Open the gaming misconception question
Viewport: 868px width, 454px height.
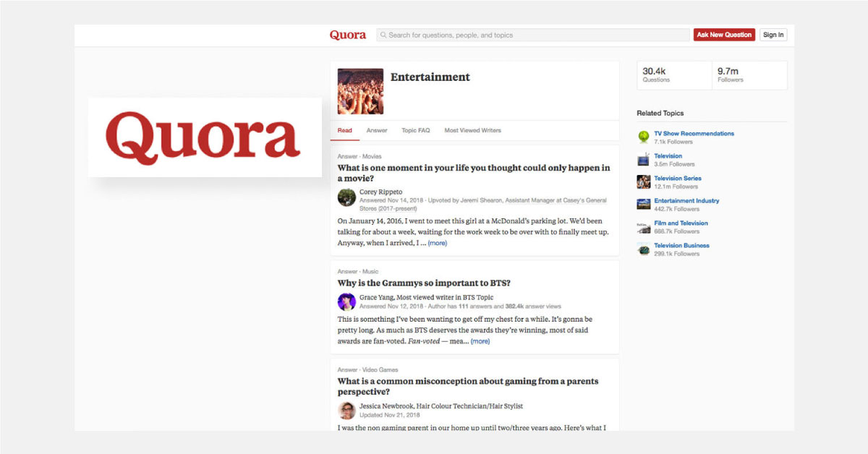coord(468,386)
